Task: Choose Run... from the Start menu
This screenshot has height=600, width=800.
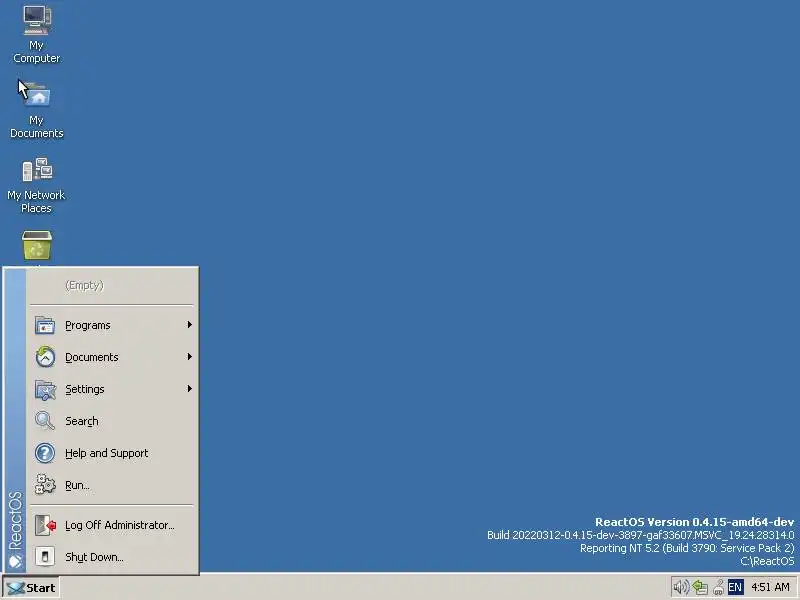Action: 113,485
